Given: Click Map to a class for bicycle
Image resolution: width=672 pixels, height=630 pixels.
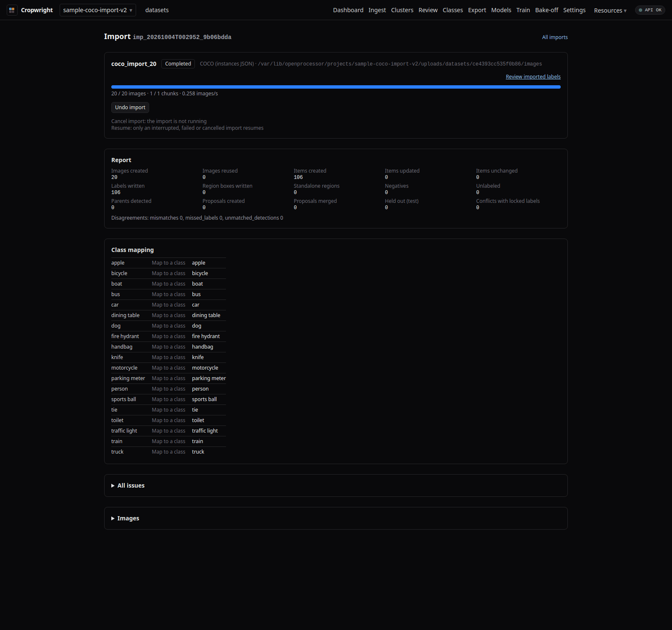Looking at the screenshot, I should coord(168,273).
